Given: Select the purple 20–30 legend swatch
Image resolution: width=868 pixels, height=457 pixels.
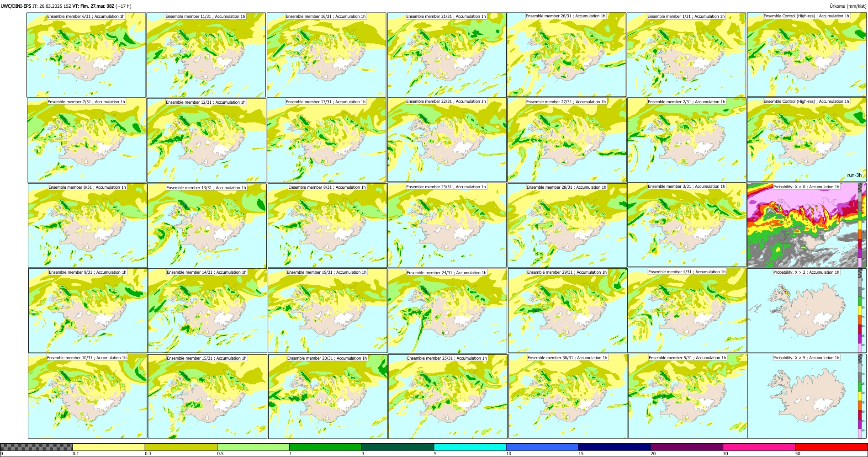Looking at the screenshot, I should point(687,447).
